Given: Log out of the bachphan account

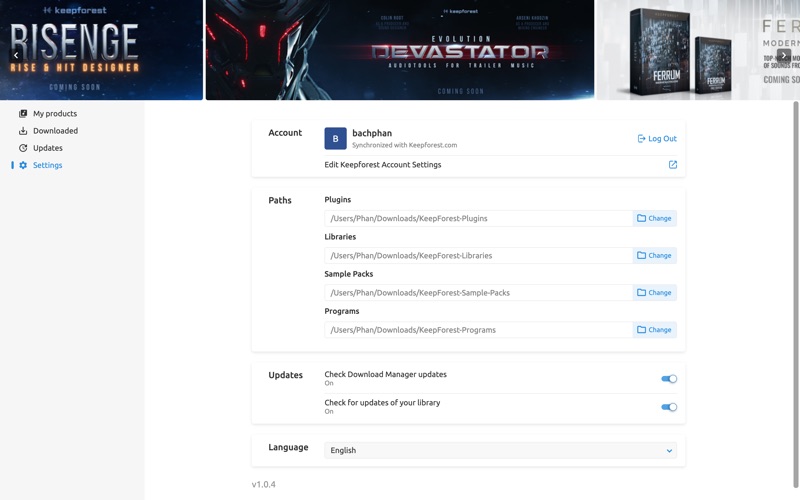Looking at the screenshot, I should [657, 139].
